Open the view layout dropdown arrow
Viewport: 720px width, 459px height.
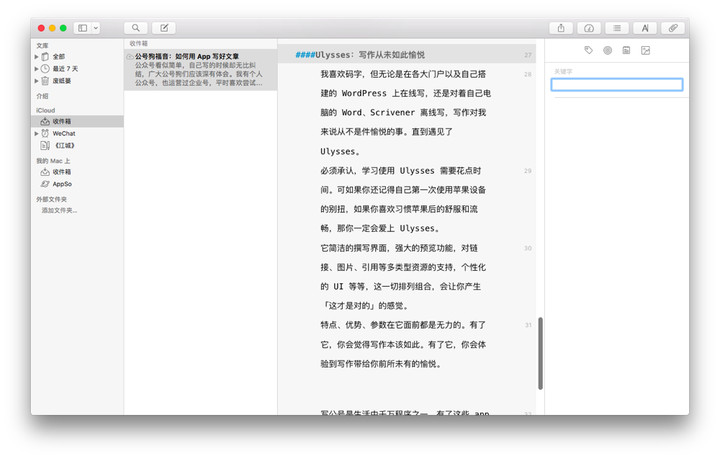96,28
